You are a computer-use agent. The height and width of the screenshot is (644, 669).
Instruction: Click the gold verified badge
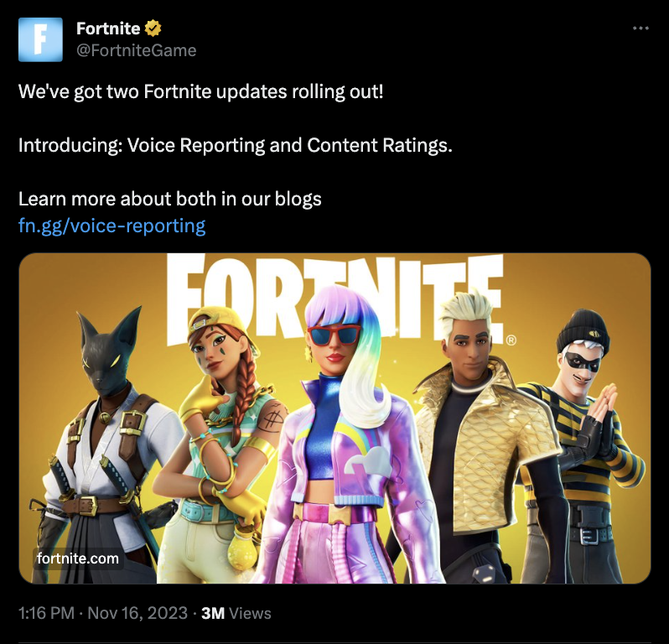pos(153,29)
